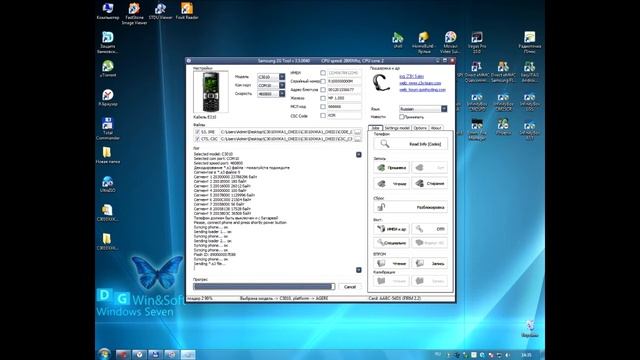Tick the ИМЕИ checkbox

point(323,73)
